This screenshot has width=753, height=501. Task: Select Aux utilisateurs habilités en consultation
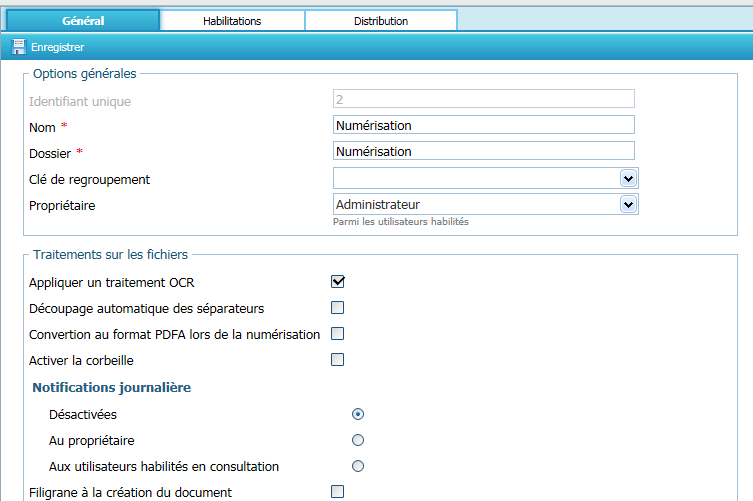coord(358,466)
